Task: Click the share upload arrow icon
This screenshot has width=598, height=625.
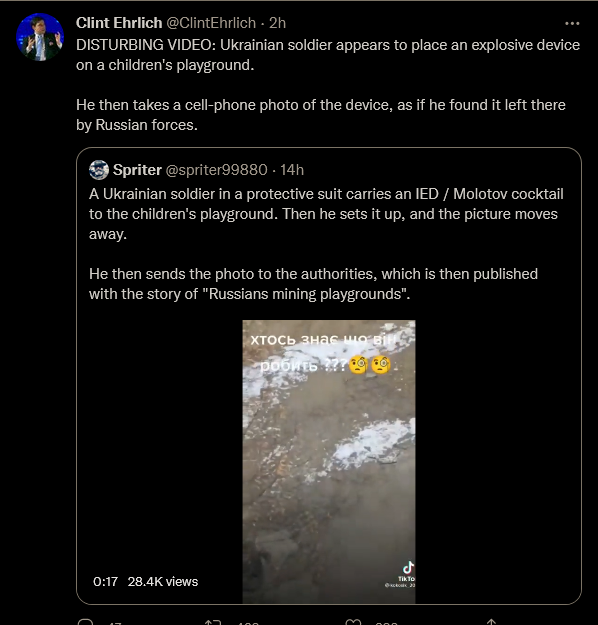Action: (x=491, y=622)
